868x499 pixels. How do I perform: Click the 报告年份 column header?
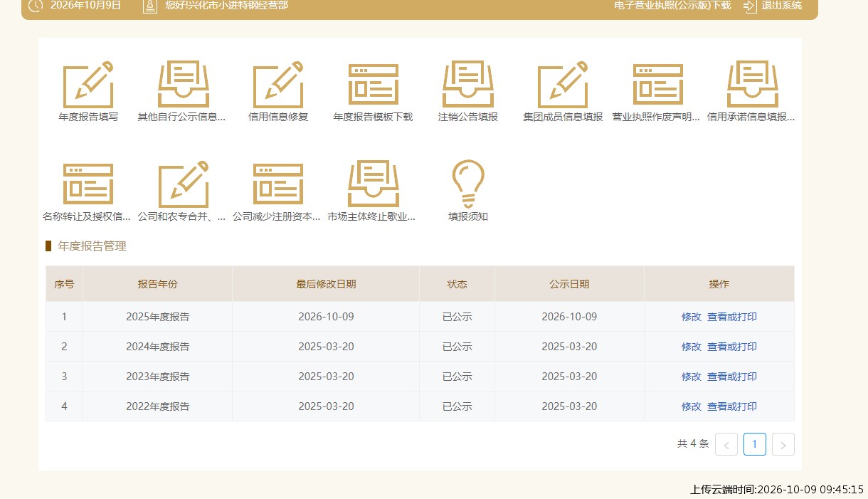pos(158,284)
